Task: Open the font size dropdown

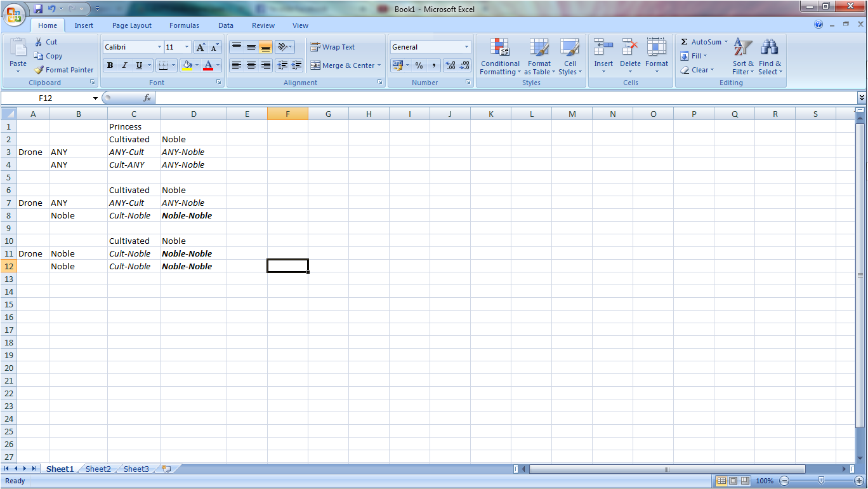Action: click(x=187, y=47)
